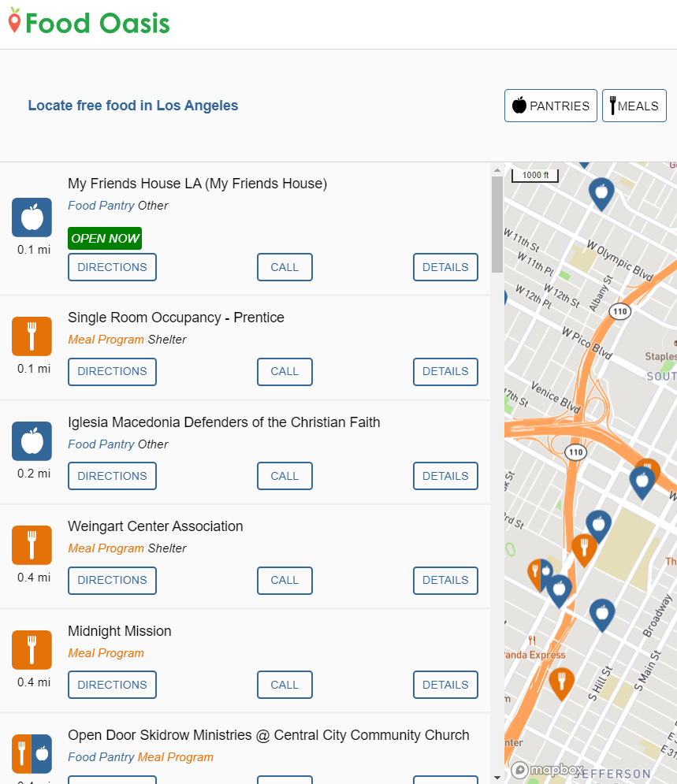Click the Midnight Mission meal fork icon
The height and width of the screenshot is (784, 677).
coord(32,650)
